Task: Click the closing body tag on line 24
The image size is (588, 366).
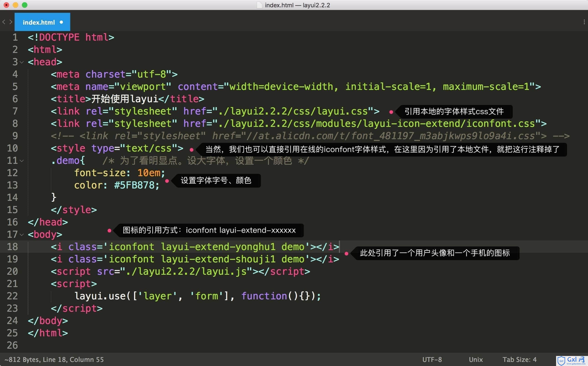Action: tap(48, 321)
